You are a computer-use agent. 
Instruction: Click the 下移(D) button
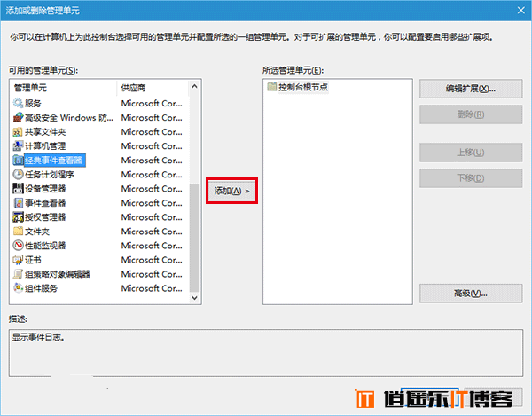(x=471, y=178)
